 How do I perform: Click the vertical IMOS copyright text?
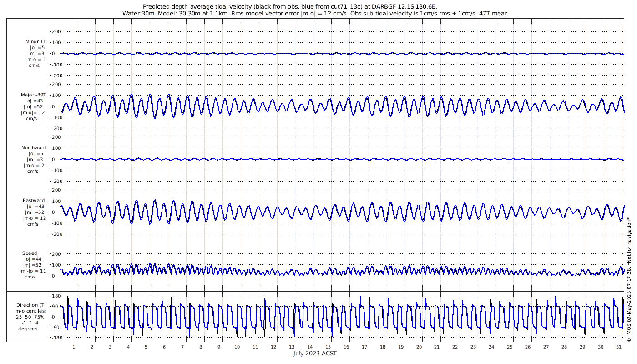(629, 282)
